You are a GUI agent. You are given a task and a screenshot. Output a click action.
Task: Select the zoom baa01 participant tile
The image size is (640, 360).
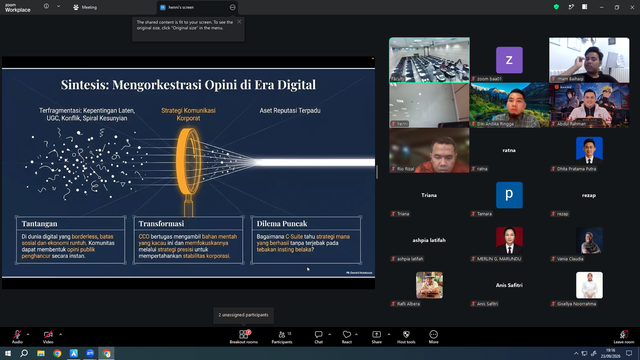point(509,60)
